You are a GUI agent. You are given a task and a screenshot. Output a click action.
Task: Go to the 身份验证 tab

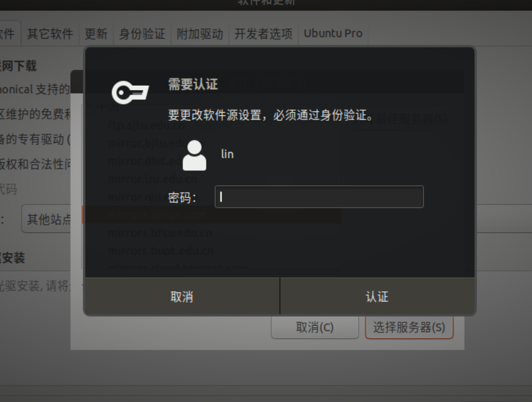point(142,34)
